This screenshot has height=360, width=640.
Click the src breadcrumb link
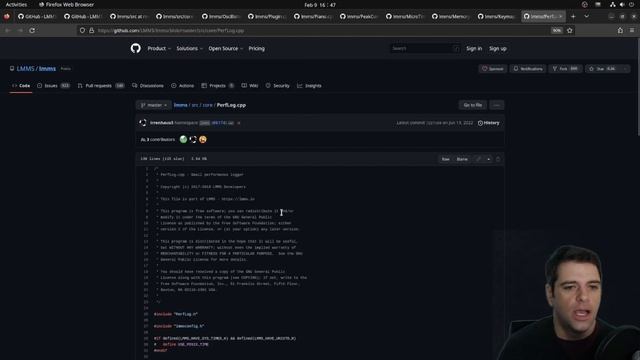(x=195, y=105)
